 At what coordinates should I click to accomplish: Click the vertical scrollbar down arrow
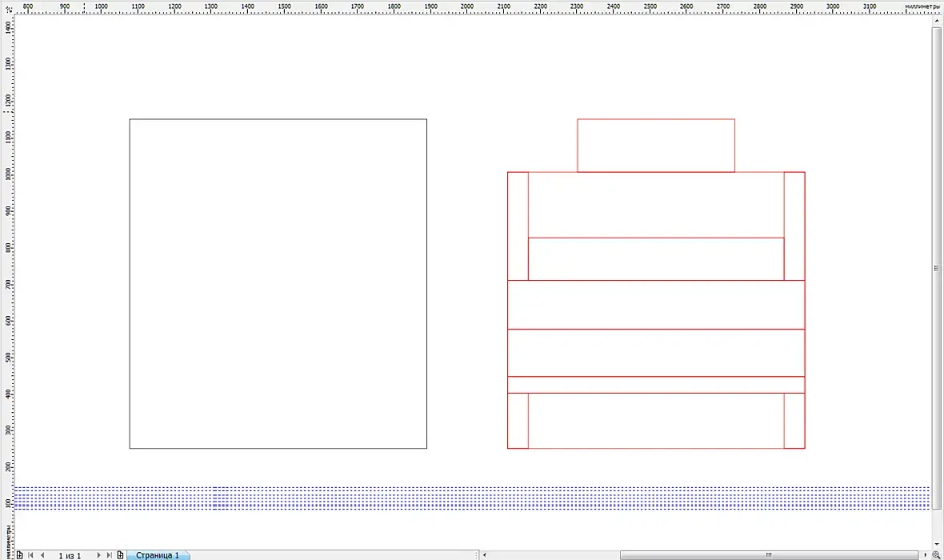[936, 544]
